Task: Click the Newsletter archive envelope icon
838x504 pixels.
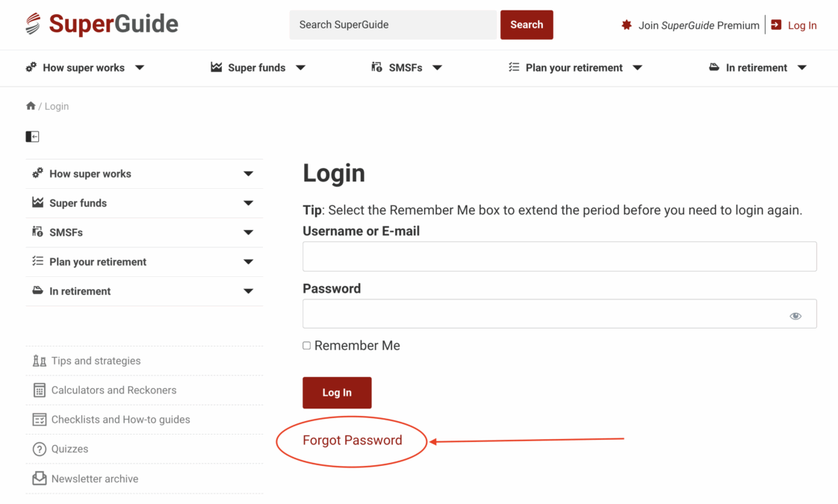Action: point(39,479)
